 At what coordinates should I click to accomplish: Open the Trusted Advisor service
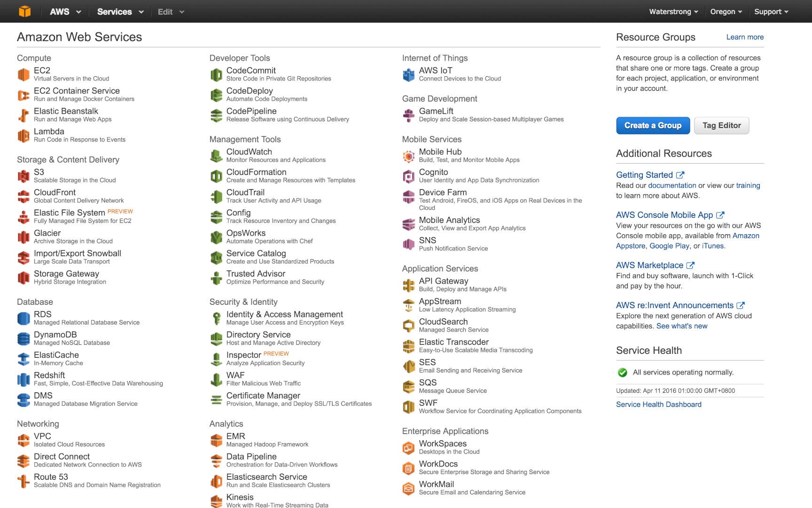(256, 274)
